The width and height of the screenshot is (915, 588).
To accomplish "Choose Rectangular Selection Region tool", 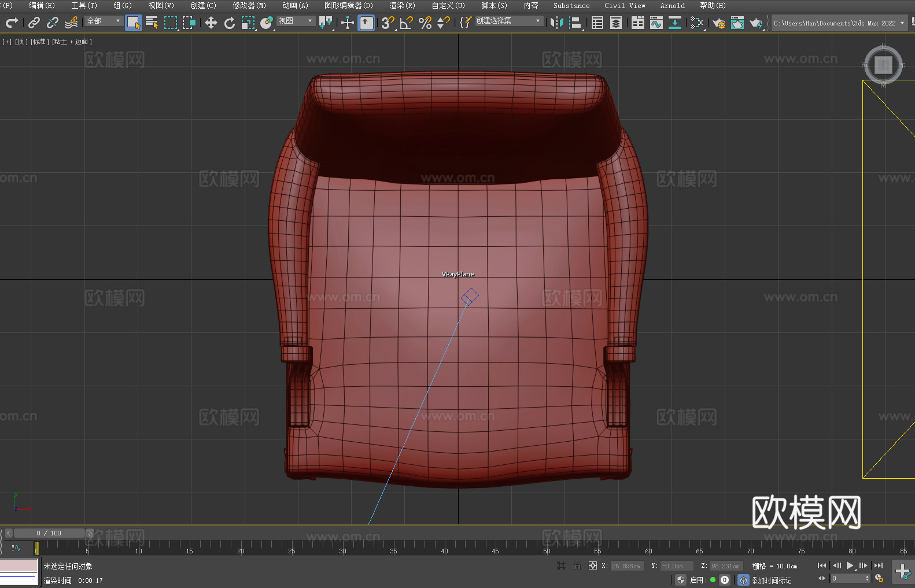I will click(x=171, y=23).
